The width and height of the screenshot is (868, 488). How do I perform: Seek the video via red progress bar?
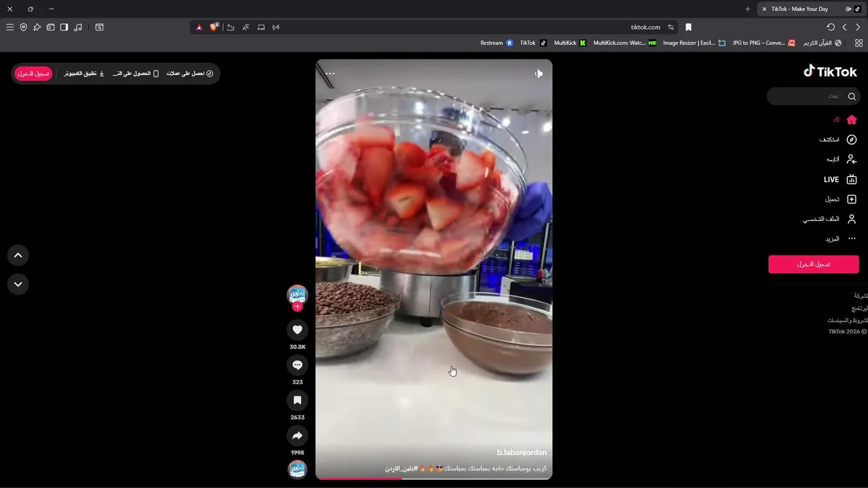[x=434, y=479]
